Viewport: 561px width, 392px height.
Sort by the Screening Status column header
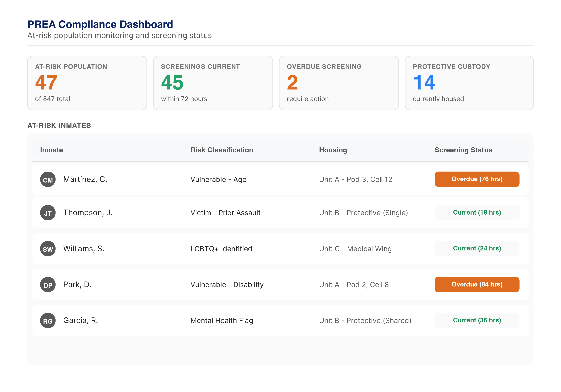(x=463, y=150)
